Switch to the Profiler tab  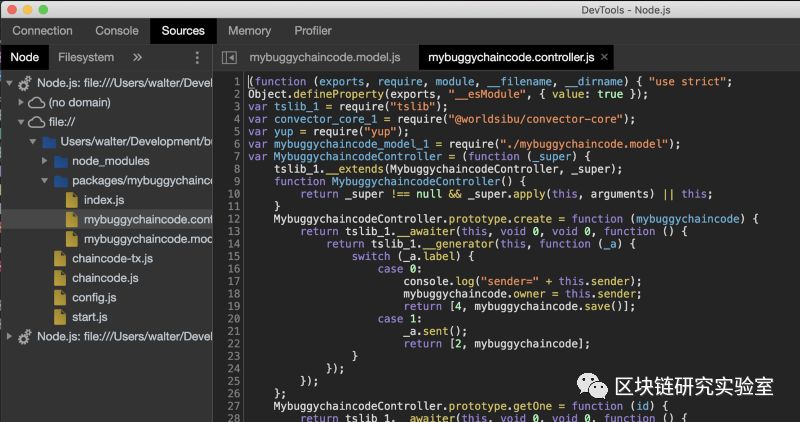pos(313,31)
